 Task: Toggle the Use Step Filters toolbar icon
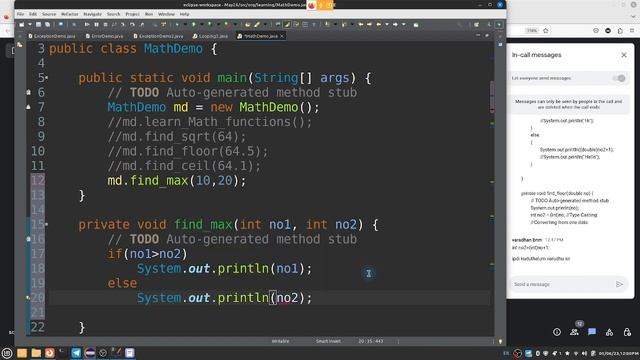point(163,24)
